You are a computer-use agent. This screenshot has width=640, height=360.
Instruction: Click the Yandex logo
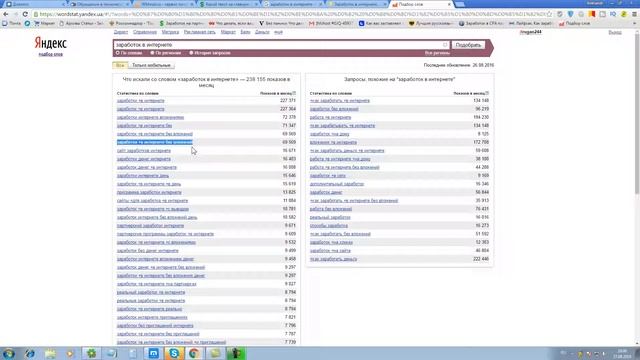[x=50, y=43]
